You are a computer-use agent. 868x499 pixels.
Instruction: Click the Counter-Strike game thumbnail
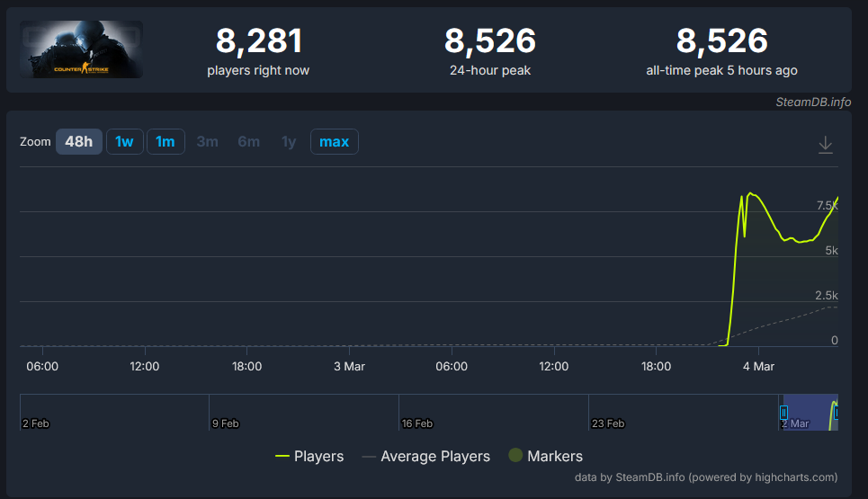pos(82,49)
